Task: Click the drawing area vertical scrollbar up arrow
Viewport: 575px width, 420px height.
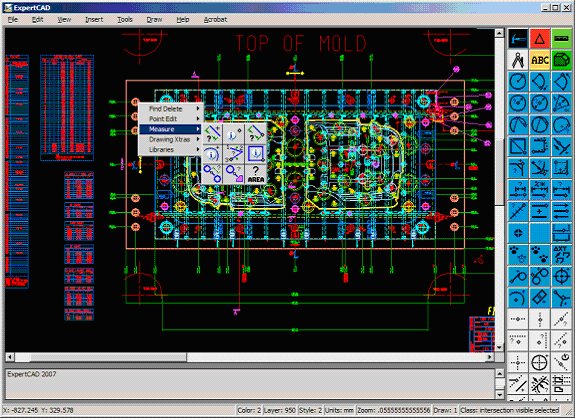Action: pyautogui.click(x=499, y=33)
